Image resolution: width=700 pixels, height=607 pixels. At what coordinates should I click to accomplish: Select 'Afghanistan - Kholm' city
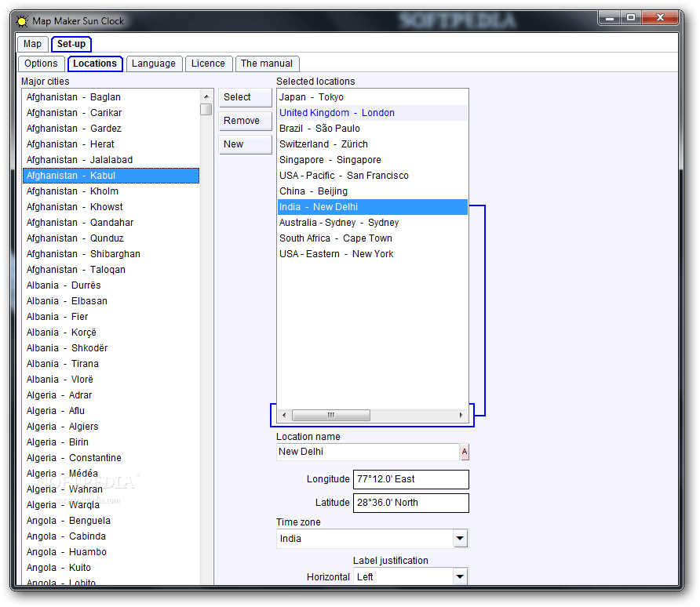pyautogui.click(x=111, y=191)
